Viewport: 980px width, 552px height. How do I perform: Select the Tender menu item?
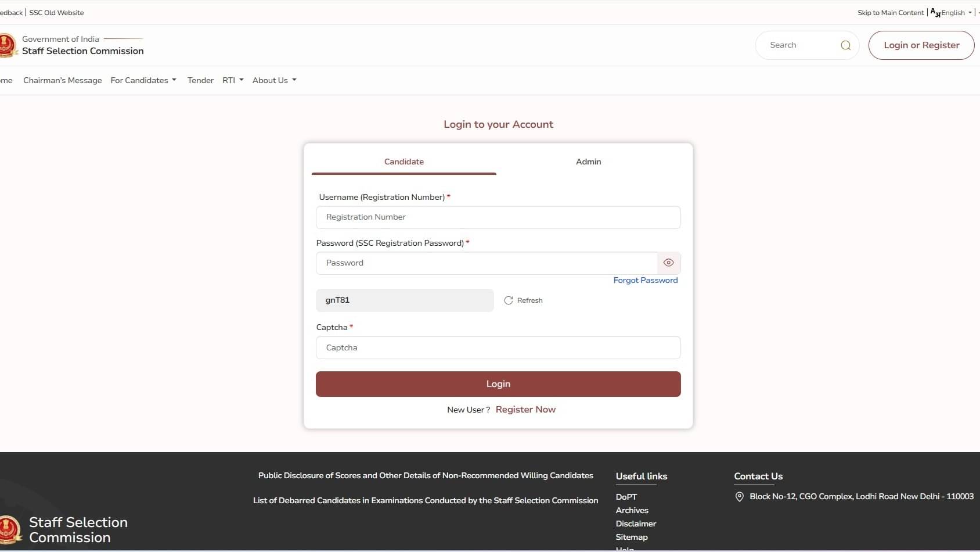200,80
